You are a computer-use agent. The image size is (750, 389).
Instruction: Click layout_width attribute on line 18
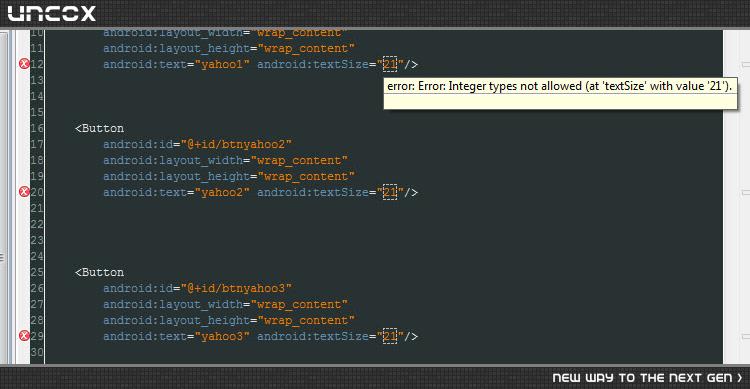click(173, 160)
